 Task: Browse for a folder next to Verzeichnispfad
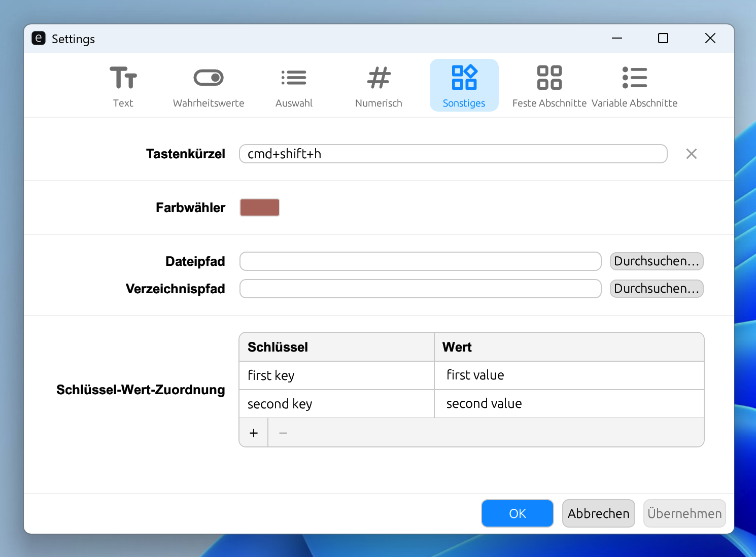click(657, 289)
